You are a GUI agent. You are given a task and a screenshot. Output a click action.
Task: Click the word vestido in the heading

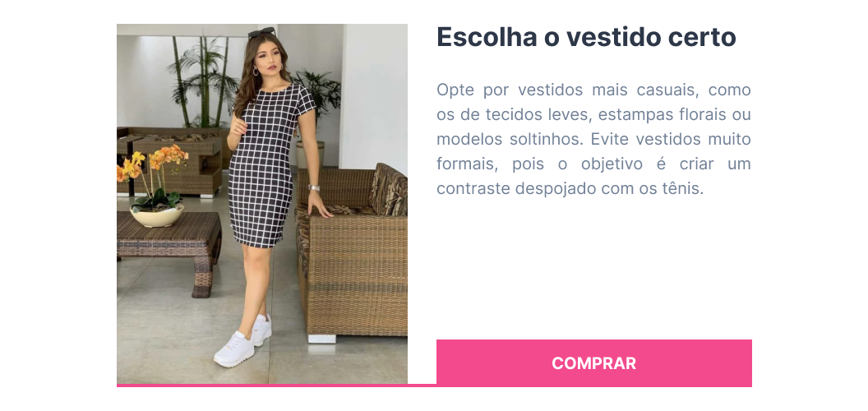pos(612,37)
